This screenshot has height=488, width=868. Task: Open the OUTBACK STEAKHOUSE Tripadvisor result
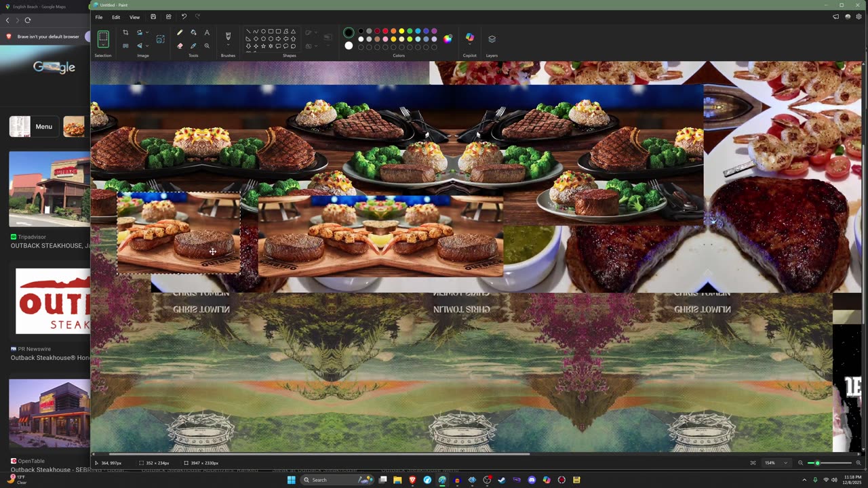(x=50, y=245)
